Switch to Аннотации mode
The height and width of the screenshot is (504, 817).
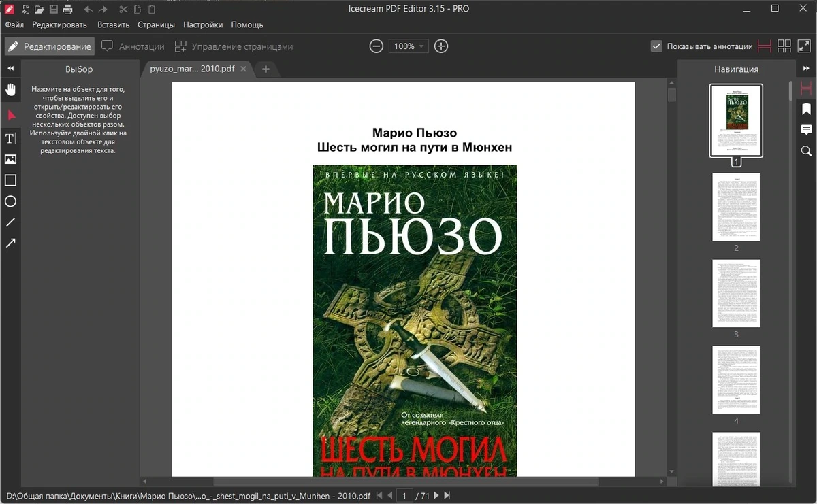click(133, 46)
